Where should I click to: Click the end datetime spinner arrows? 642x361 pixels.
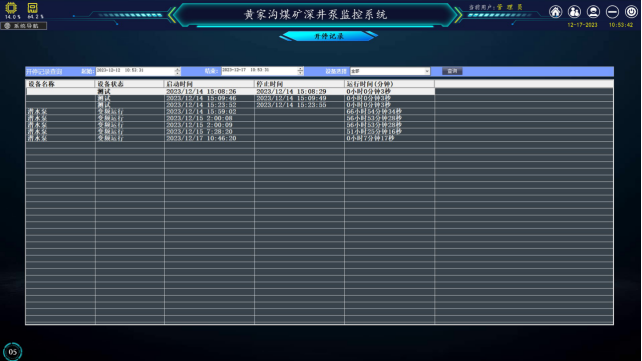pyautogui.click(x=300, y=71)
